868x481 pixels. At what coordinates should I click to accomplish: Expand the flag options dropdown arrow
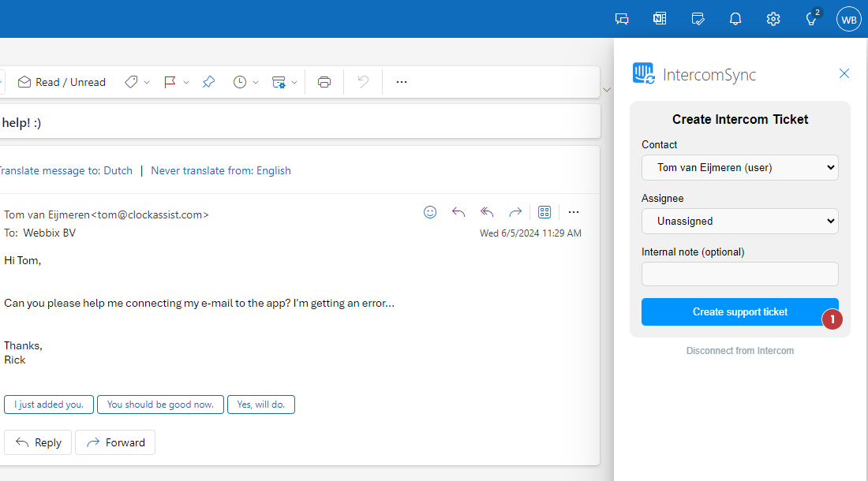[186, 82]
